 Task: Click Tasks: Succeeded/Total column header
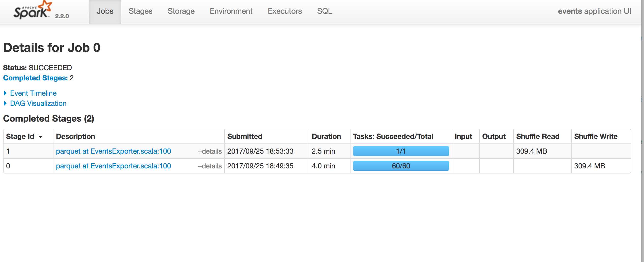tap(401, 136)
